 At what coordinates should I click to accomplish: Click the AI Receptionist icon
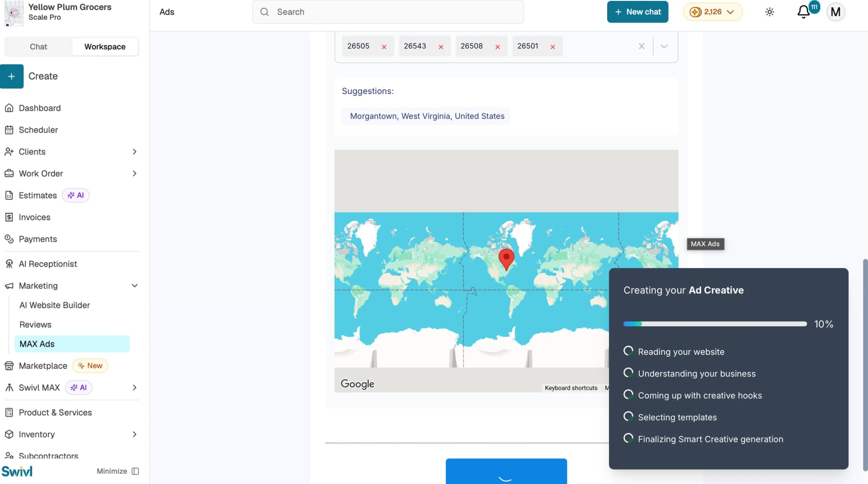(x=9, y=264)
